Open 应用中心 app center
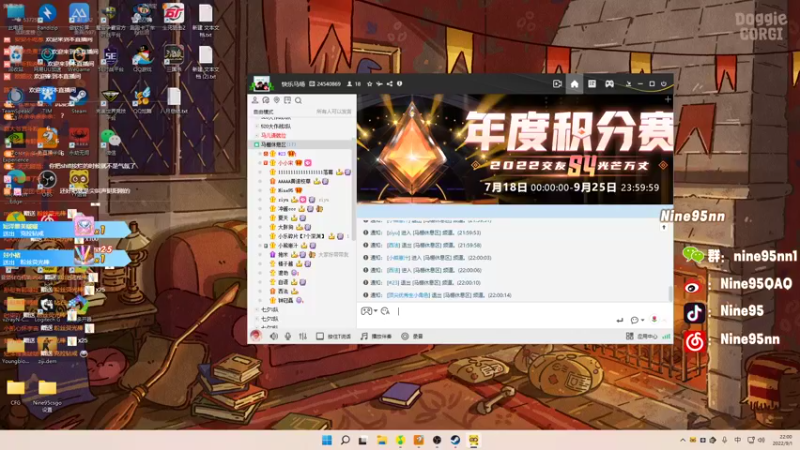 point(641,336)
